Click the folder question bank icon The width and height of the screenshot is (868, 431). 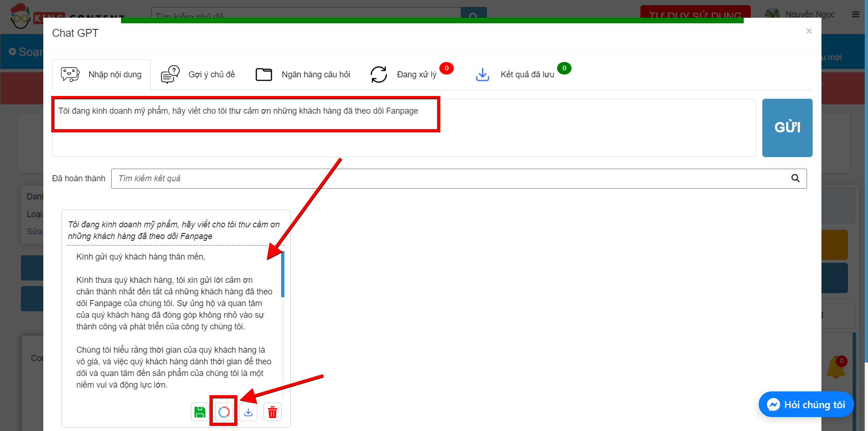264,75
